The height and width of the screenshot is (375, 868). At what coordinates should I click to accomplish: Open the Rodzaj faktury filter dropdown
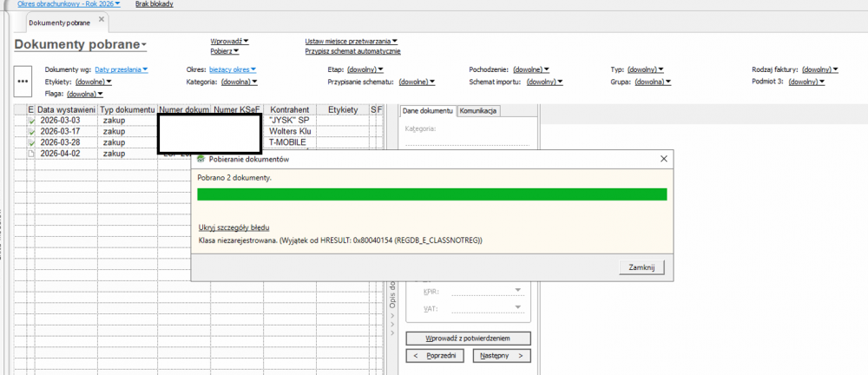coord(820,69)
